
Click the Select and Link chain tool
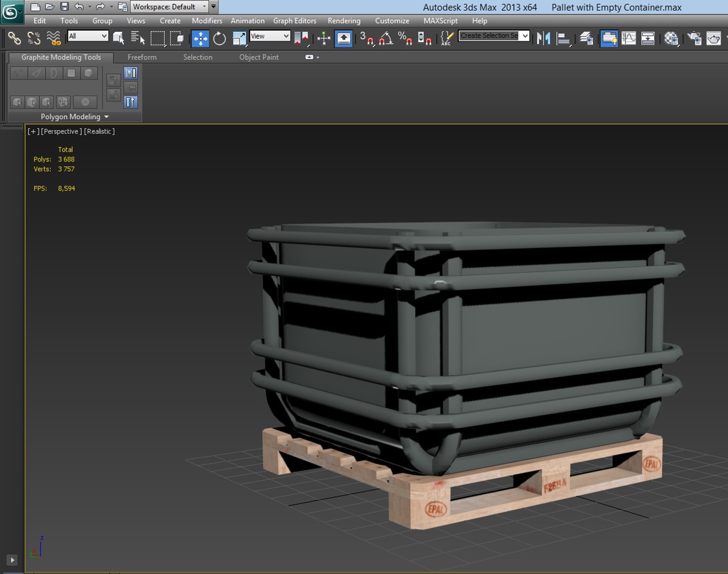pos(14,38)
